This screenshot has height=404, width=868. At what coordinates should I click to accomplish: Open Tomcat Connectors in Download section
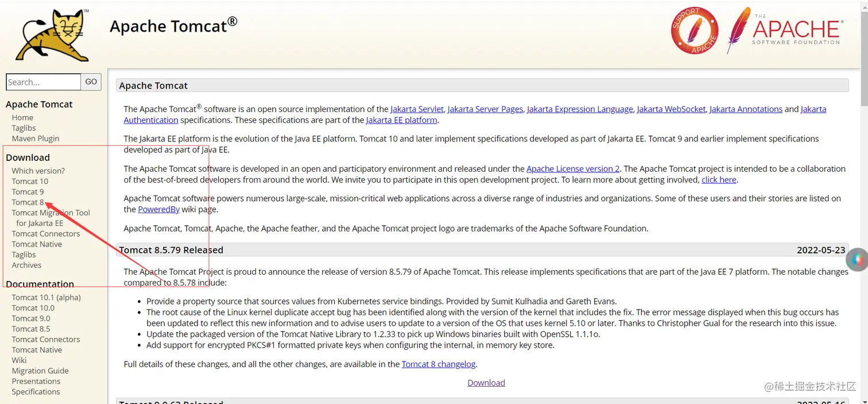(46, 234)
